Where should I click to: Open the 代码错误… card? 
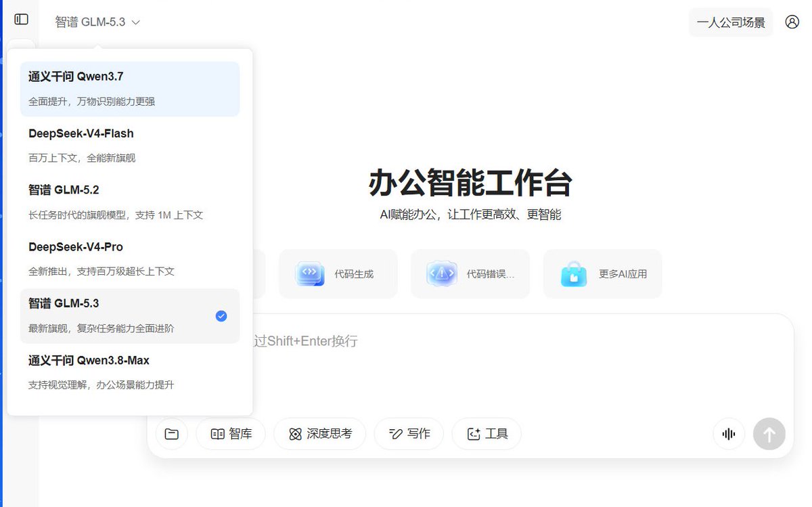click(470, 273)
